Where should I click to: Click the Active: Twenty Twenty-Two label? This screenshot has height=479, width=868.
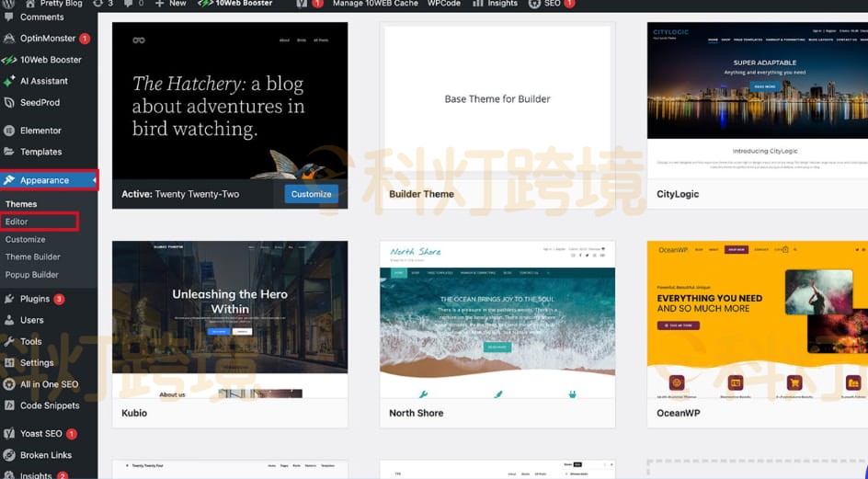tap(180, 194)
